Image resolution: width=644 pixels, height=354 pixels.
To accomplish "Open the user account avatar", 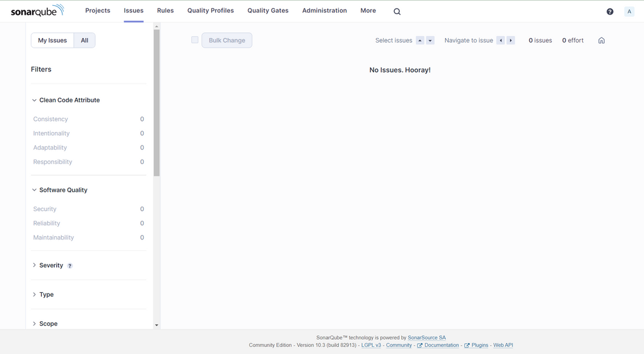I will point(629,12).
